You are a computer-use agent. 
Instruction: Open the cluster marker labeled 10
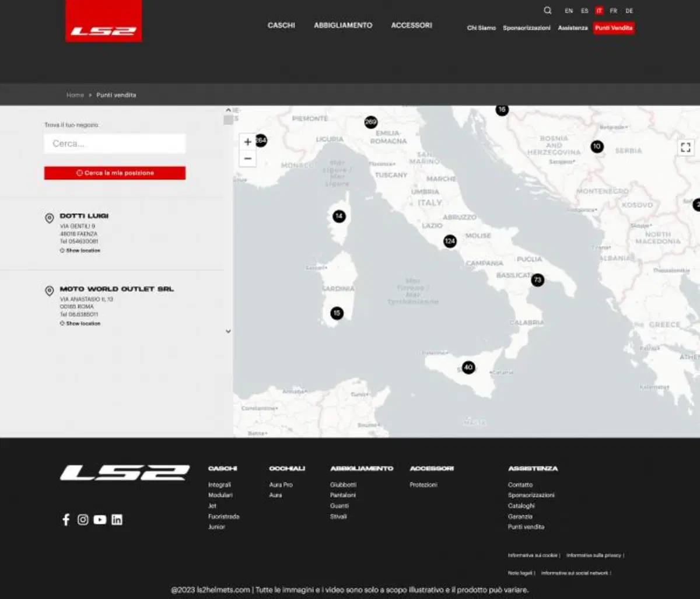(x=597, y=146)
